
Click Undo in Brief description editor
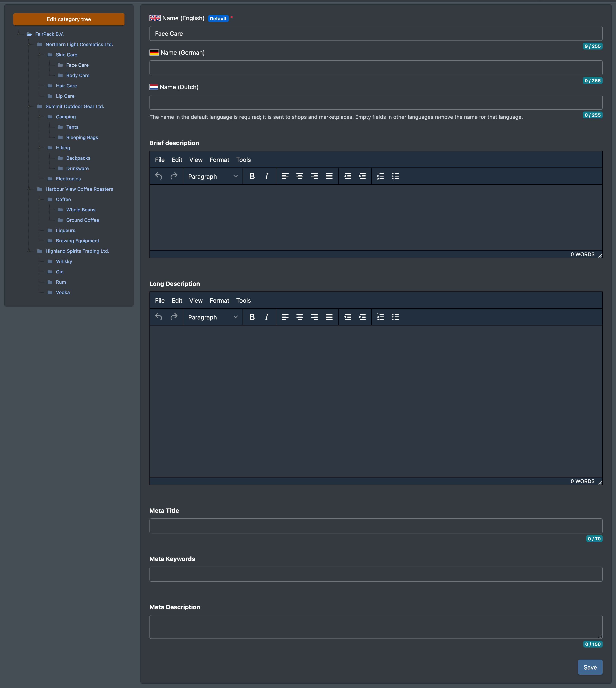(159, 176)
